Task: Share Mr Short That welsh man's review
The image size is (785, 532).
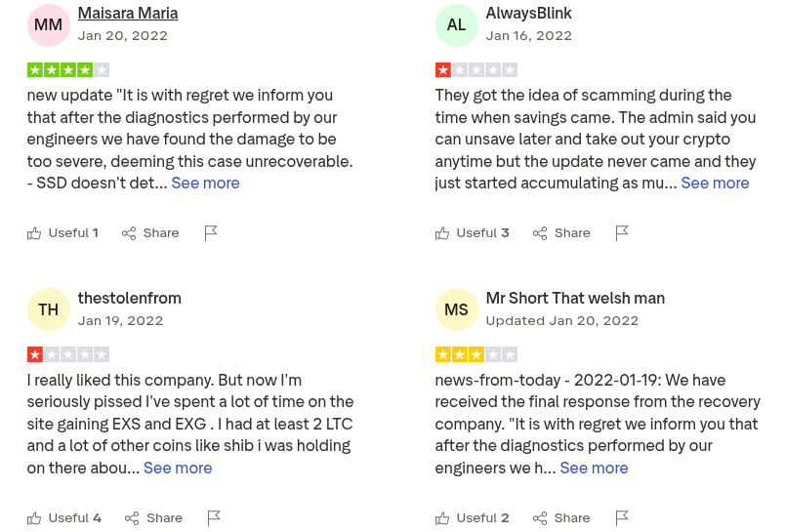Action: [561, 518]
